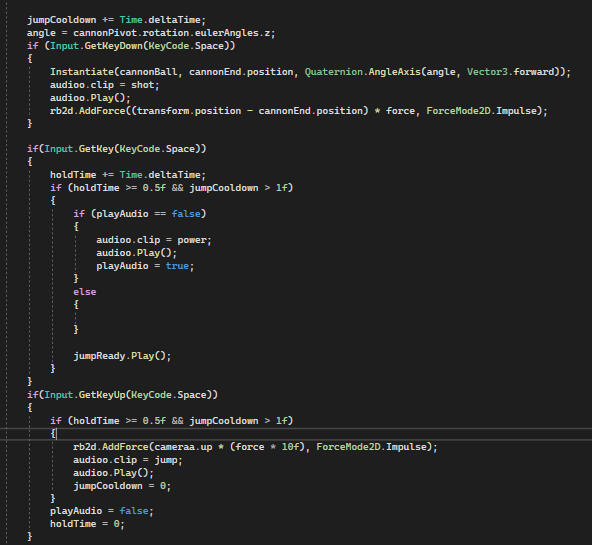
Task: Click the 'true' literal after playAudio
Action: coord(177,266)
